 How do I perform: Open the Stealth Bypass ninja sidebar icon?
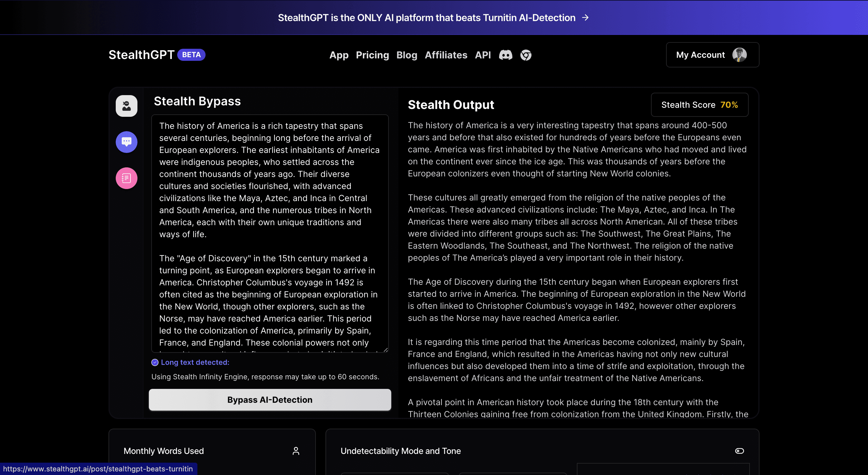126,106
